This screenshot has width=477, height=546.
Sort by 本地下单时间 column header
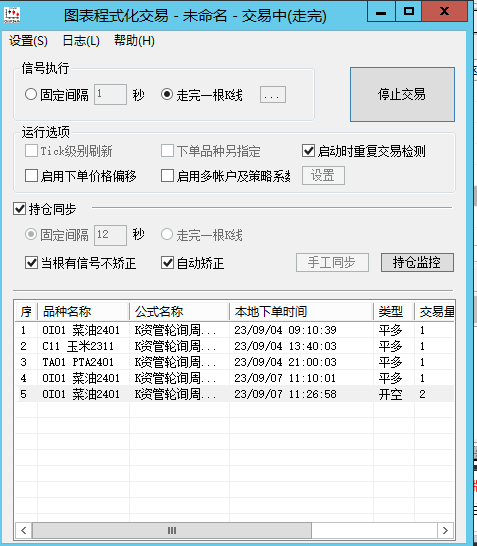pyautogui.click(x=301, y=312)
